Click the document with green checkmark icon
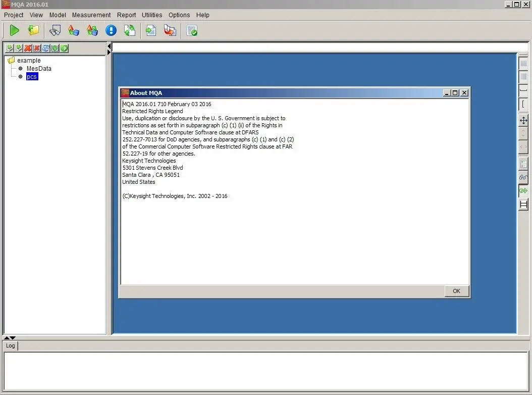Screen dimensions: 532x395 [x=192, y=31]
